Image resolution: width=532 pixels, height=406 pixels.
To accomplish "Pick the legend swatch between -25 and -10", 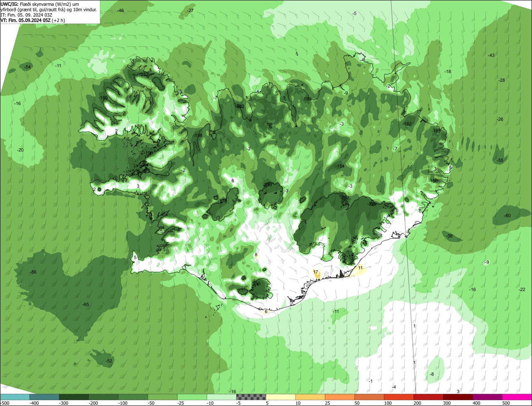I will pyautogui.click(x=192, y=397).
